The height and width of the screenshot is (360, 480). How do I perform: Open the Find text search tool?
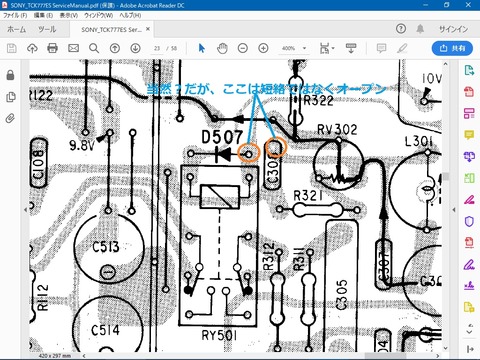[x=94, y=48]
